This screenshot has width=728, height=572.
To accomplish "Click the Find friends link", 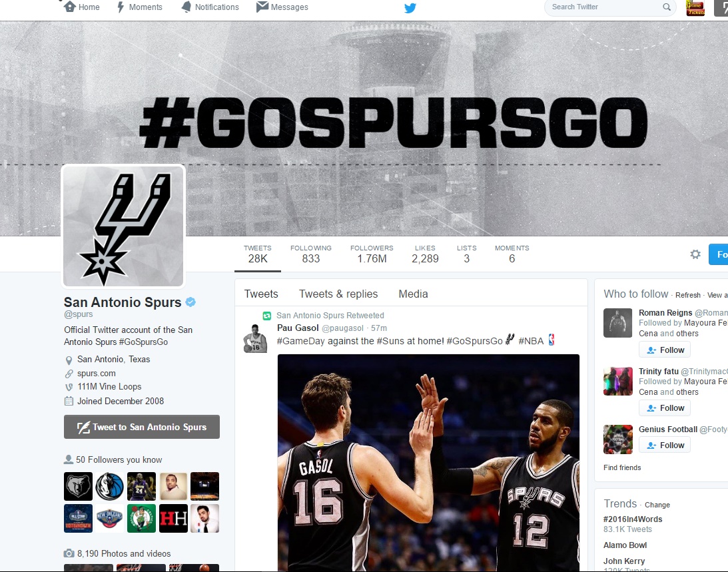I will (x=622, y=467).
